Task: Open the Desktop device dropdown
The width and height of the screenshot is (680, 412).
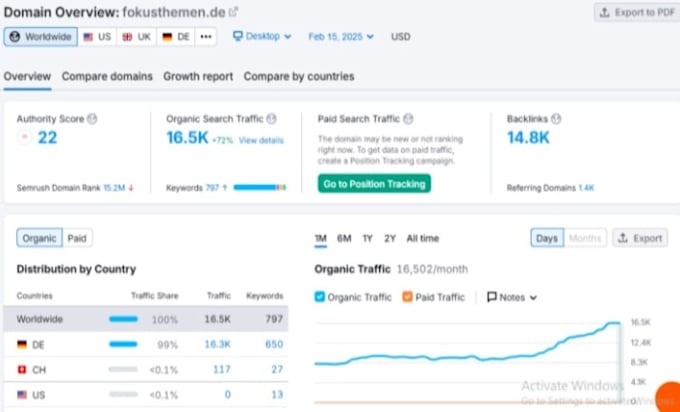Action: click(x=262, y=36)
